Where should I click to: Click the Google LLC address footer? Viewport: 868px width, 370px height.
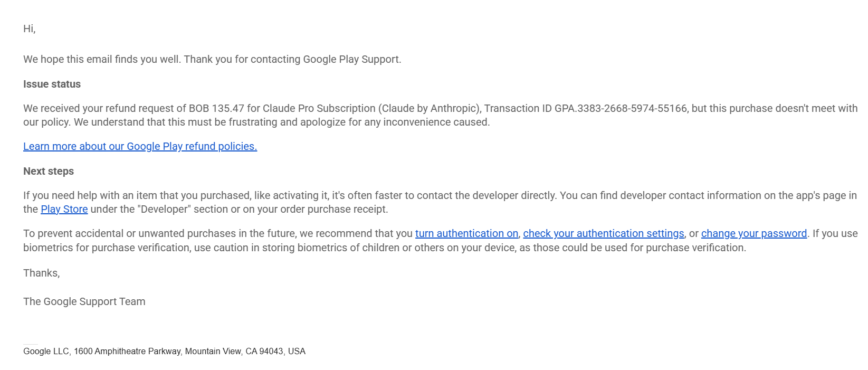(164, 351)
